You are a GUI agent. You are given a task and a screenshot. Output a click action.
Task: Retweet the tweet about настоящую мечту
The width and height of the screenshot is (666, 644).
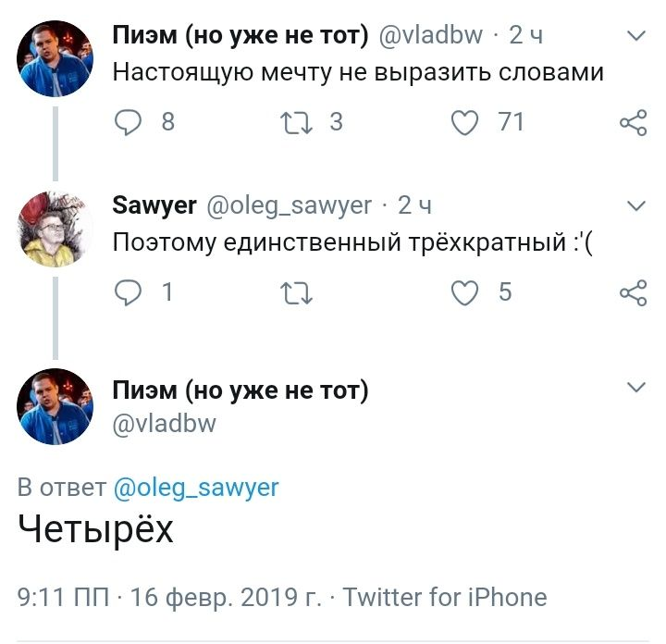(x=297, y=123)
